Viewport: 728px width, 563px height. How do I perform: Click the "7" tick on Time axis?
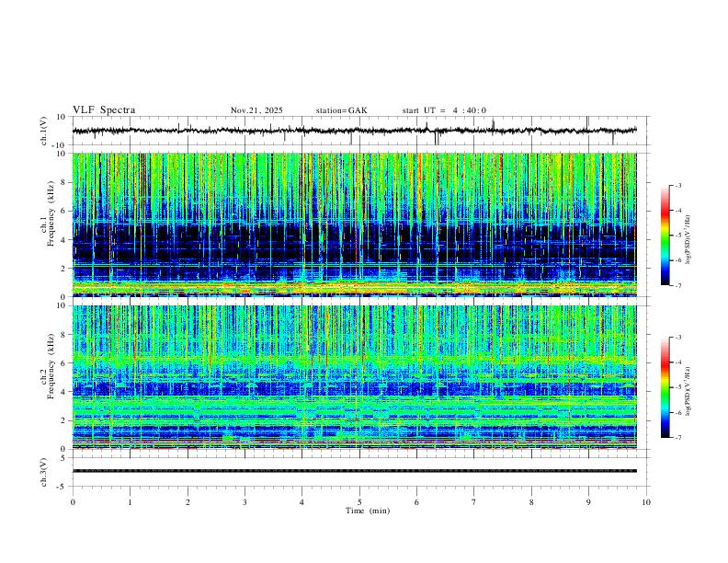pyautogui.click(x=474, y=502)
